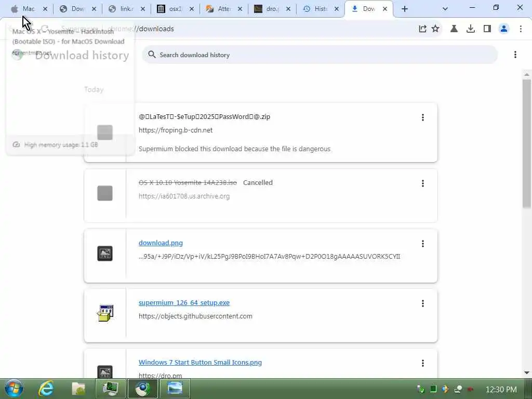Click the scrollbar up arrow

(x=527, y=74)
